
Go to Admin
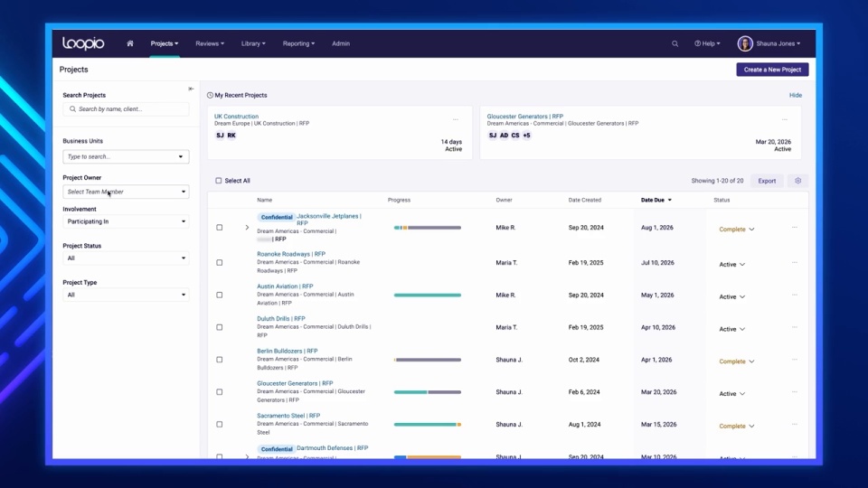coord(341,43)
